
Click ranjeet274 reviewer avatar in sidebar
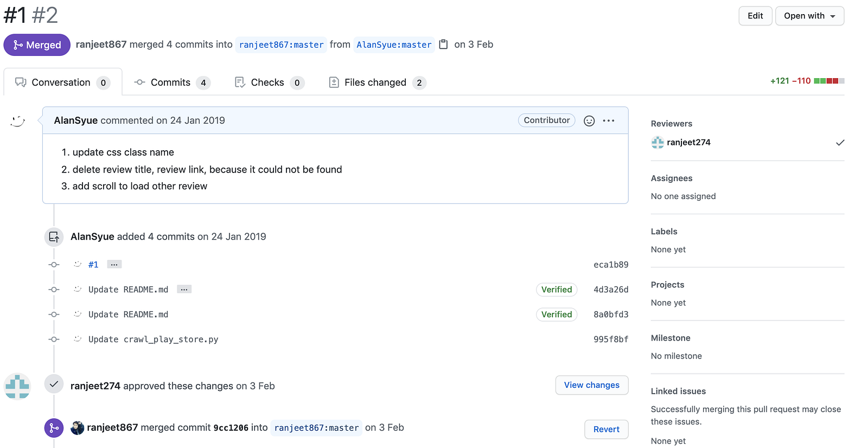coord(658,143)
